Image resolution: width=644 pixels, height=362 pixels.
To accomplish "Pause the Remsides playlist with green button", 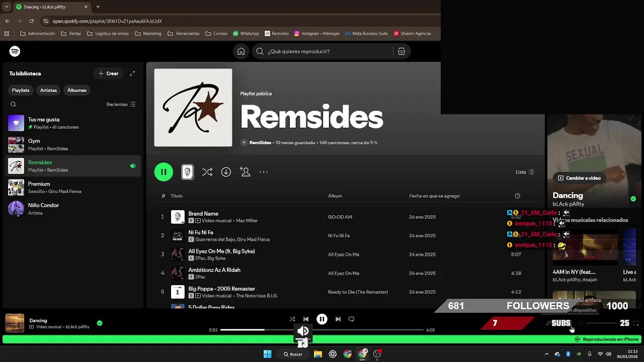I will [164, 172].
